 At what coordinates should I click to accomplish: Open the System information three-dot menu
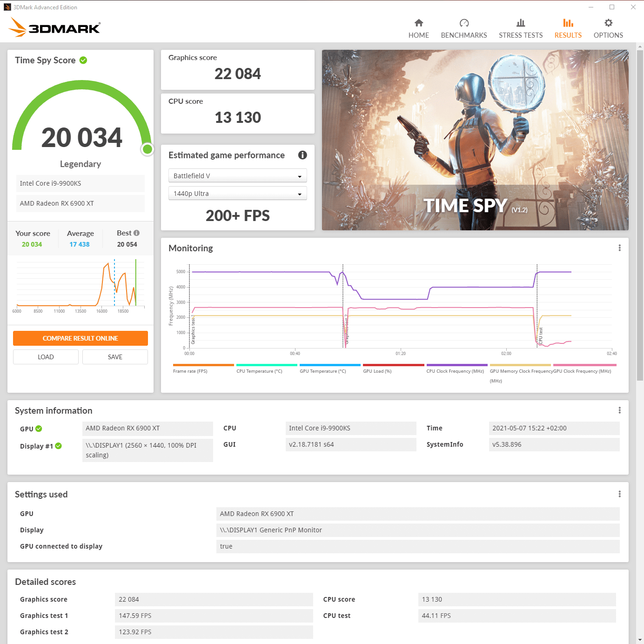tap(619, 410)
